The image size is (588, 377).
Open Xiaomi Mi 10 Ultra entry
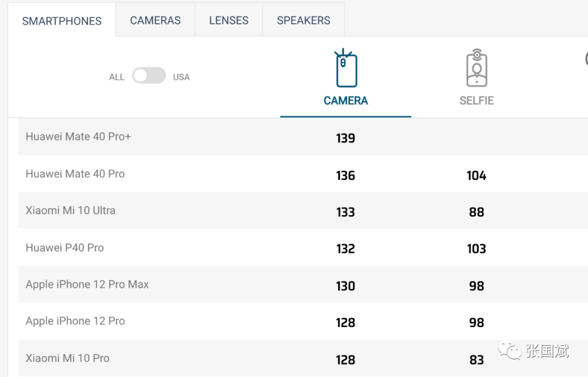(x=70, y=210)
